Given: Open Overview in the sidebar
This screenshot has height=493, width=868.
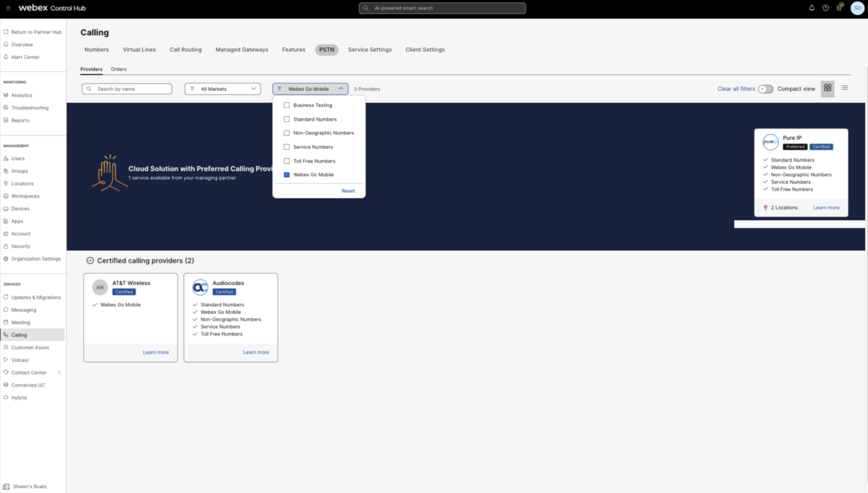Looking at the screenshot, I should 22,44.
